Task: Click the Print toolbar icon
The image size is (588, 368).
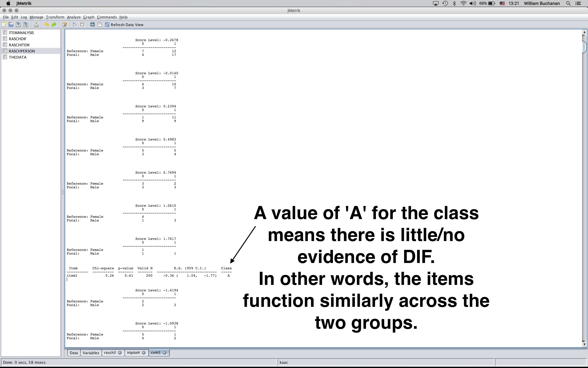Action: (x=36, y=25)
